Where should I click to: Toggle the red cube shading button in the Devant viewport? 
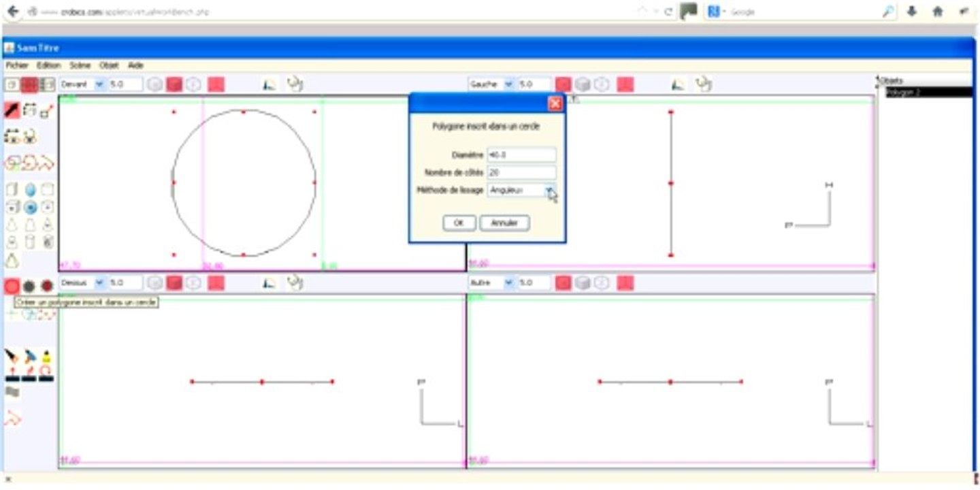(x=174, y=84)
